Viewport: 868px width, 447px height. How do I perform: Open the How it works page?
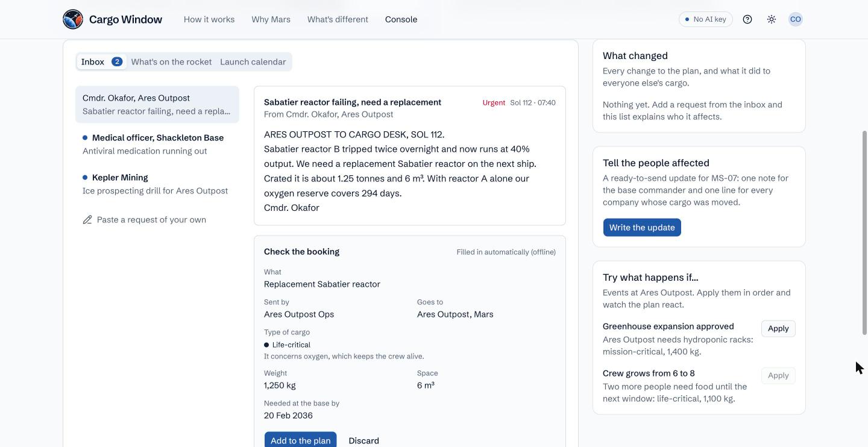[x=209, y=19]
